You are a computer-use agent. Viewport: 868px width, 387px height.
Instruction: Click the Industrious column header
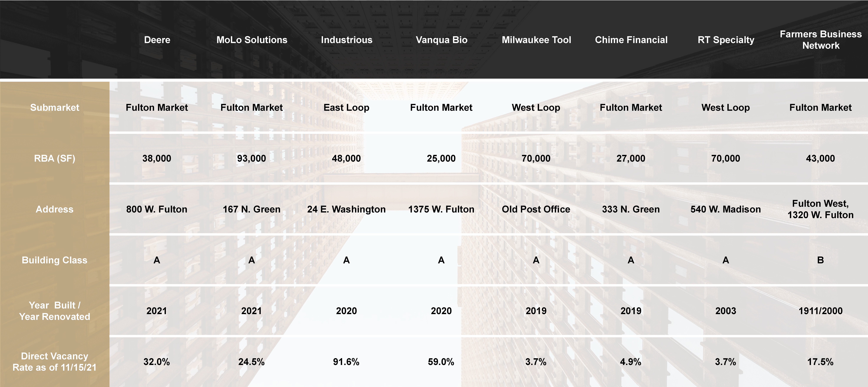tap(346, 40)
